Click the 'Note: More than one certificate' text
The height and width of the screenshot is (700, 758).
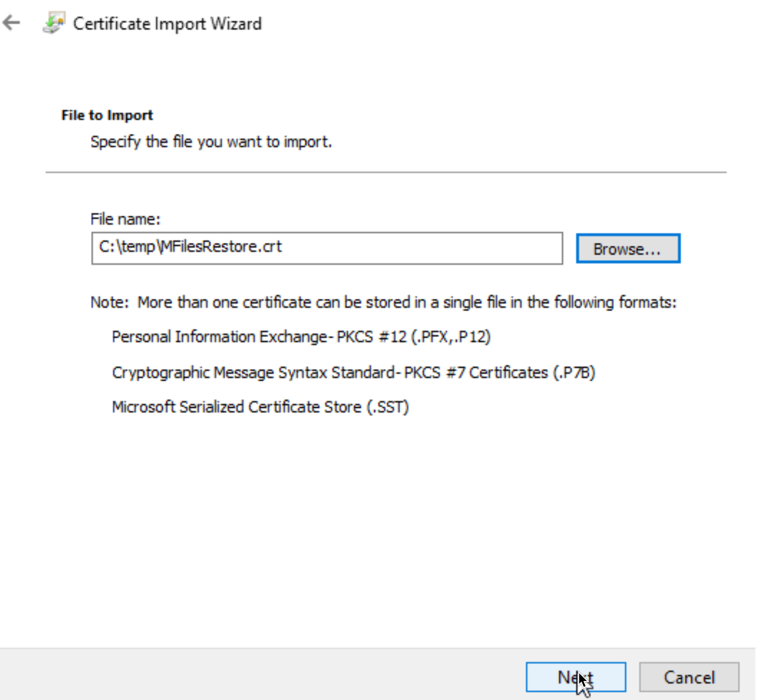pyautogui.click(x=383, y=302)
